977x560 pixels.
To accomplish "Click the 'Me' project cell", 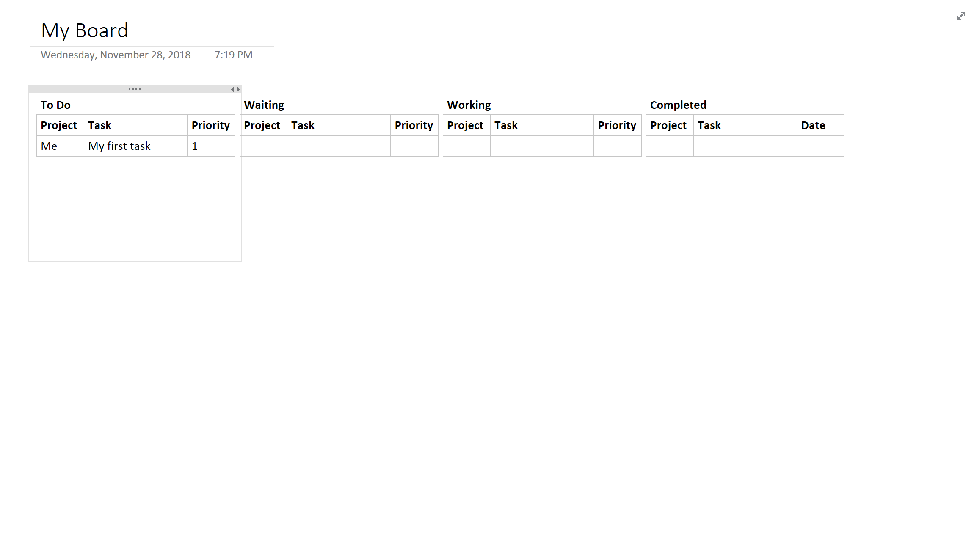I will tap(49, 146).
